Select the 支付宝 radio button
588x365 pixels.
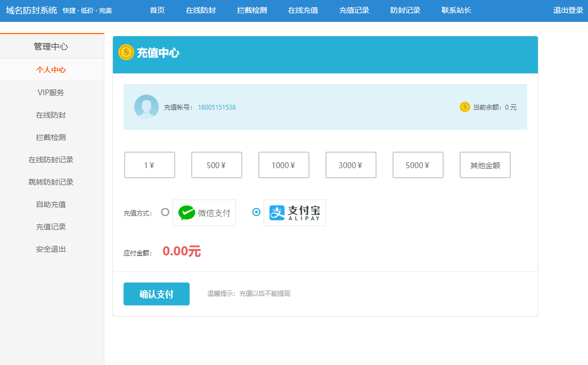click(256, 212)
